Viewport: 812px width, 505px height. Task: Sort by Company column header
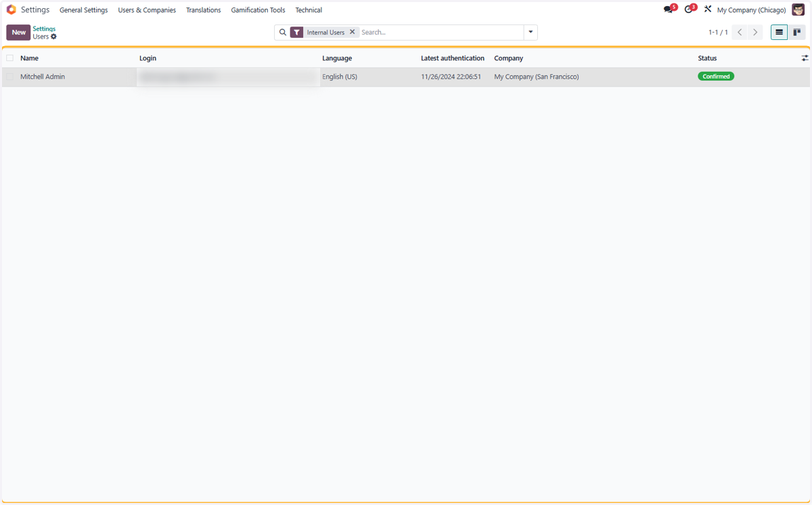pos(508,58)
